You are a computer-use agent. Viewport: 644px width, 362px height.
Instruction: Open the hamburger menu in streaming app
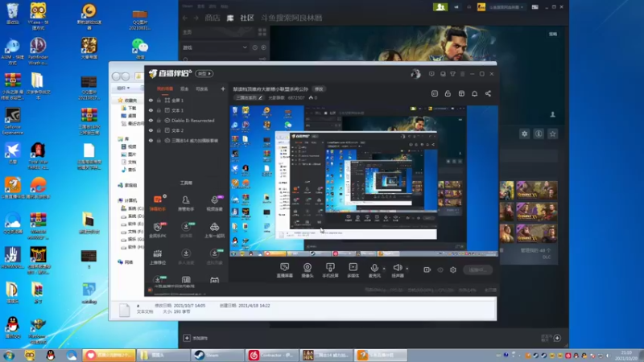click(462, 74)
